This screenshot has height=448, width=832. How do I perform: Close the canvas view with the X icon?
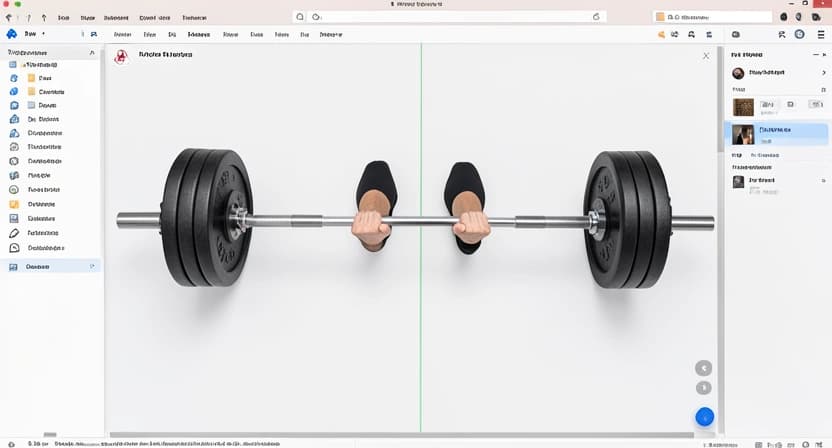pyautogui.click(x=706, y=56)
